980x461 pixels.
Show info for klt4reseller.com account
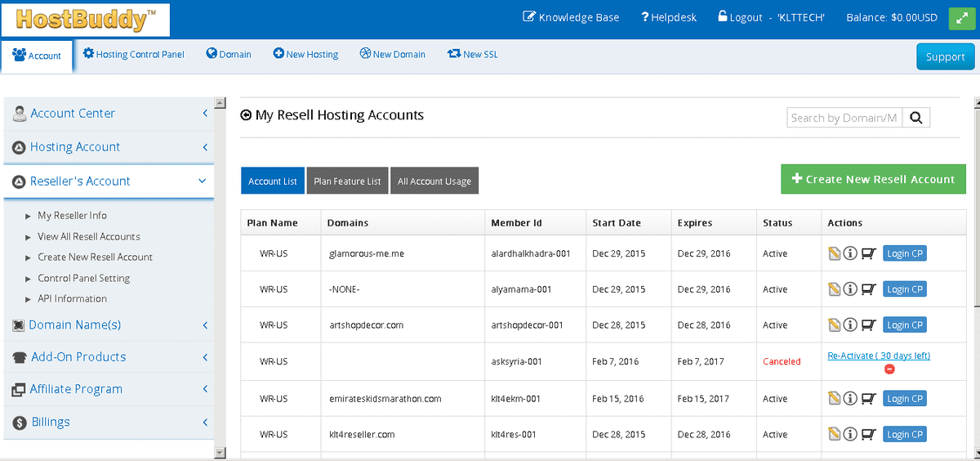tap(850, 435)
